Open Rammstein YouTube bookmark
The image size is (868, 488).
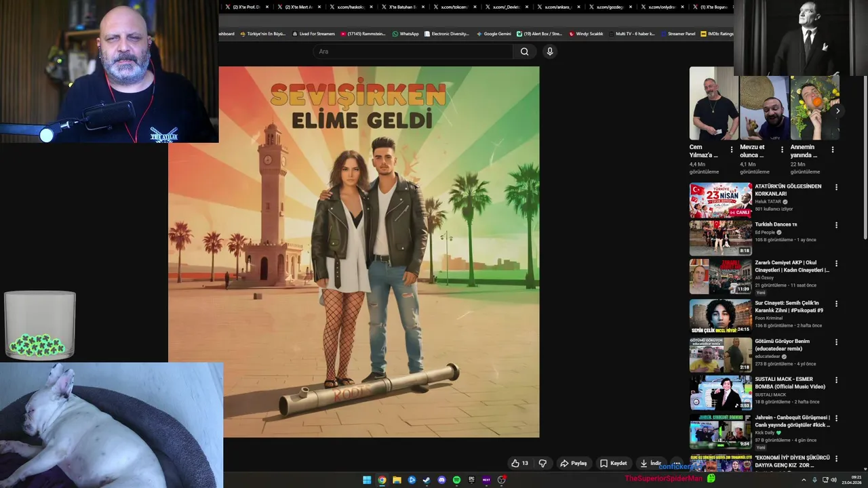(363, 34)
